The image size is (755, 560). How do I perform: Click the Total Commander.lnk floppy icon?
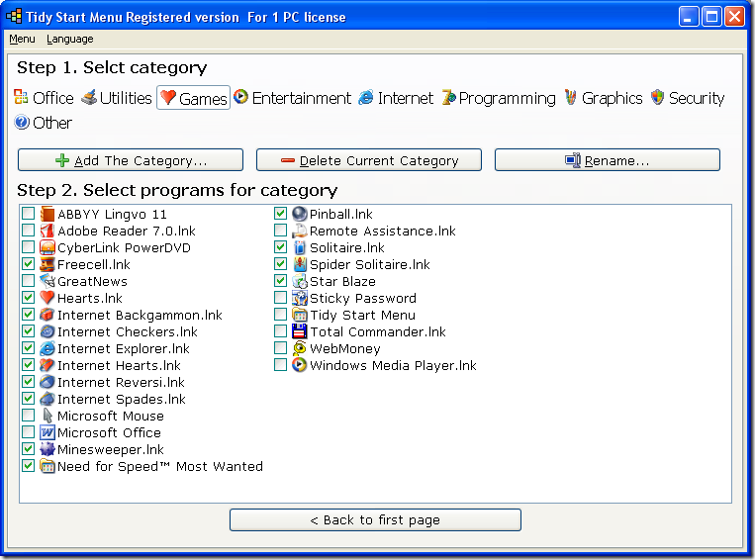[x=300, y=331]
